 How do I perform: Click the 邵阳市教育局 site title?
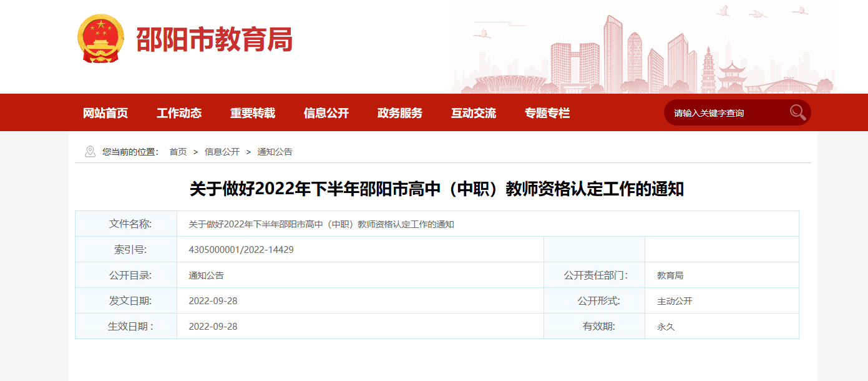[x=214, y=40]
